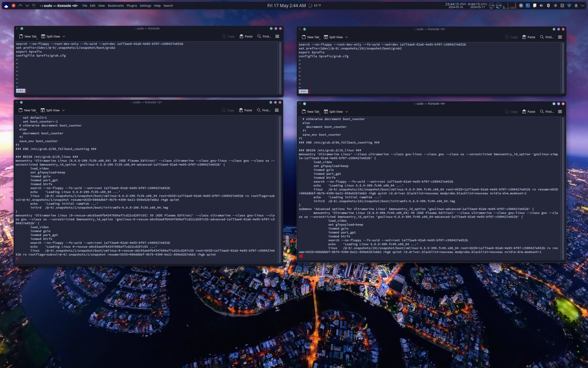The width and height of the screenshot is (588, 368).
Task: Open the Bookmarks menu
Action: pyautogui.click(x=116, y=6)
